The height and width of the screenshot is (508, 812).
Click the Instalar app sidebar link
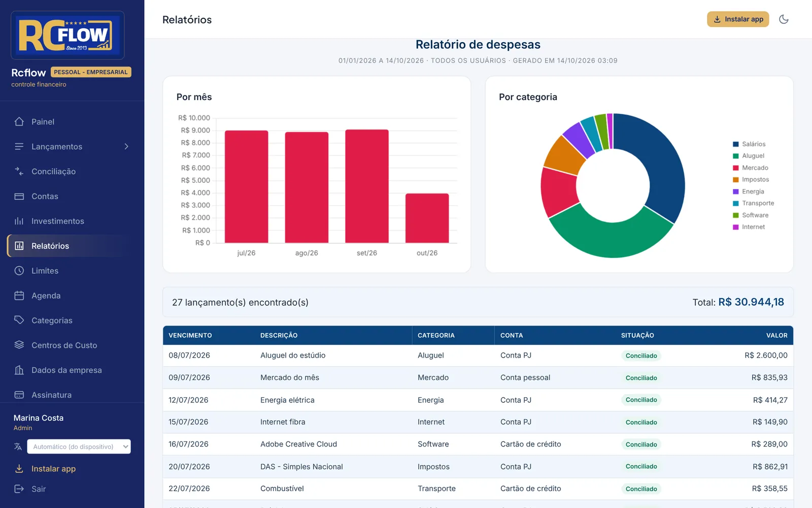(x=53, y=469)
